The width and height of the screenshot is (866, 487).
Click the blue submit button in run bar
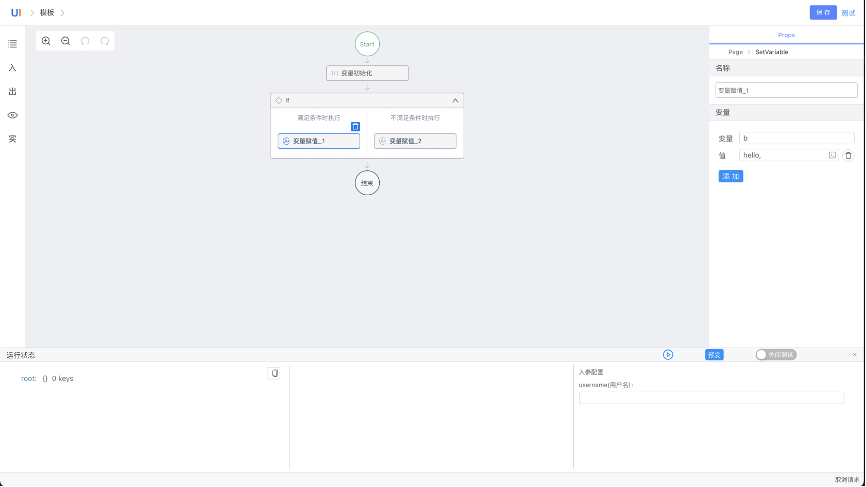coord(714,354)
